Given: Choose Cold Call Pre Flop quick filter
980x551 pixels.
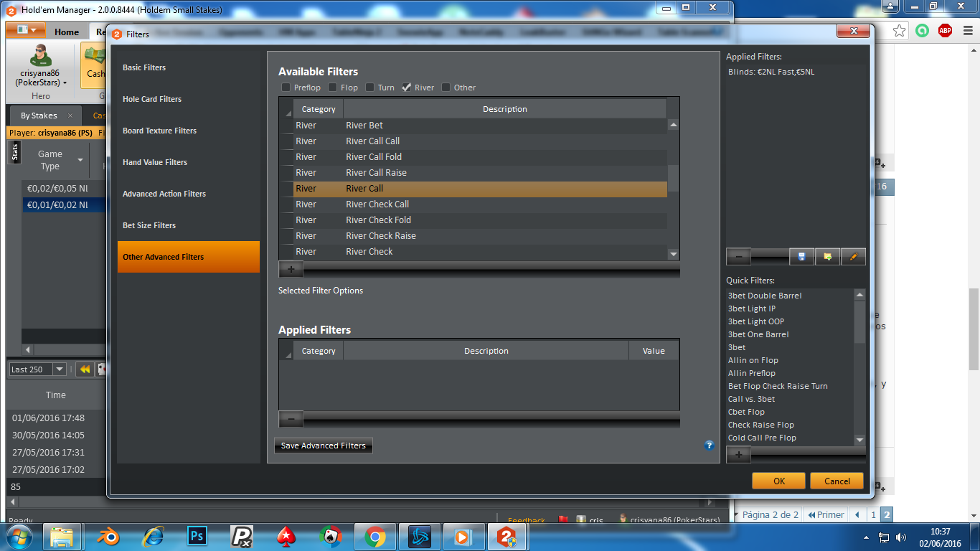Looking at the screenshot, I should (762, 438).
